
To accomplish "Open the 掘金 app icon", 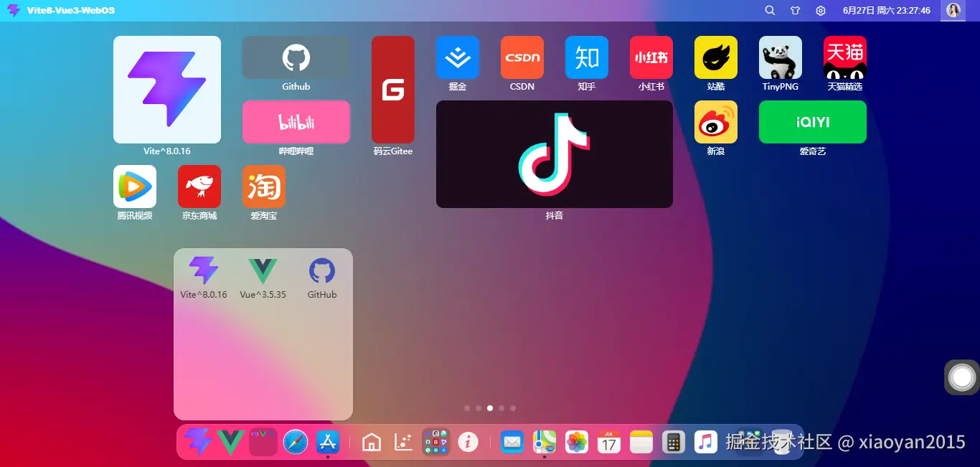I will [458, 57].
